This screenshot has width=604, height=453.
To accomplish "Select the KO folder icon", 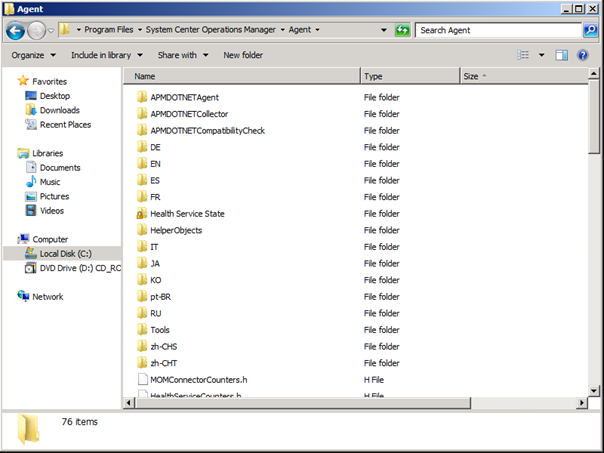I will pos(142,280).
